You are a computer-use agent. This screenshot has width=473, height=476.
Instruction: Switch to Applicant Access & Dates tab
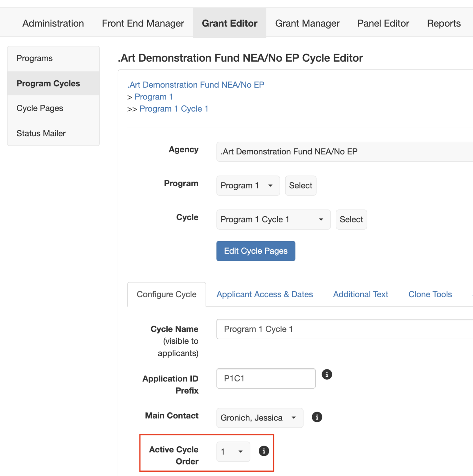pos(265,294)
